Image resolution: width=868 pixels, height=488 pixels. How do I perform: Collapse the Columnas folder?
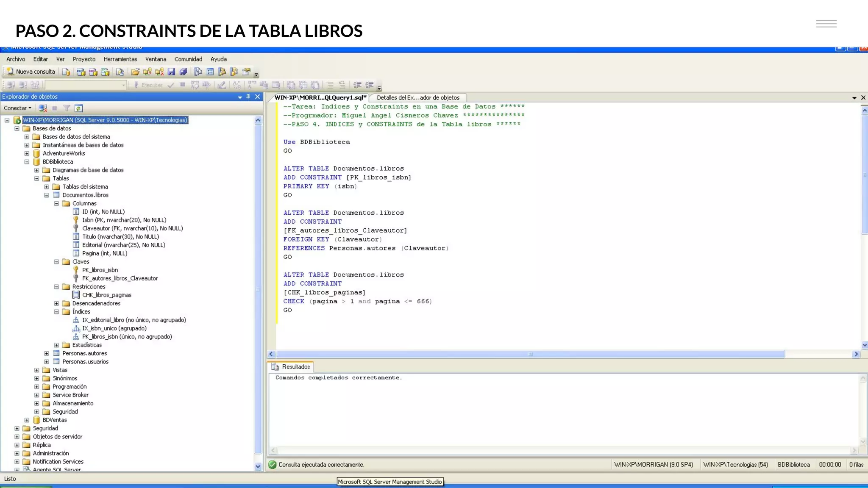(x=56, y=203)
